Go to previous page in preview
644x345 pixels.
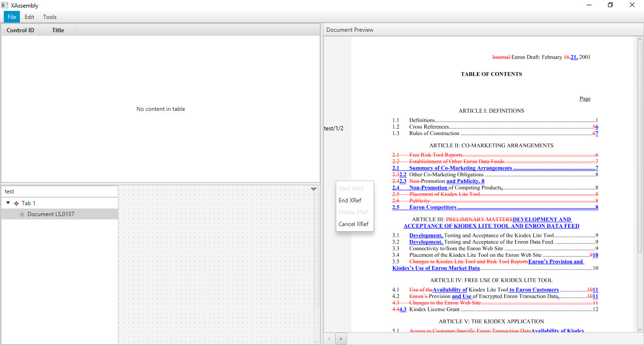tap(330, 338)
